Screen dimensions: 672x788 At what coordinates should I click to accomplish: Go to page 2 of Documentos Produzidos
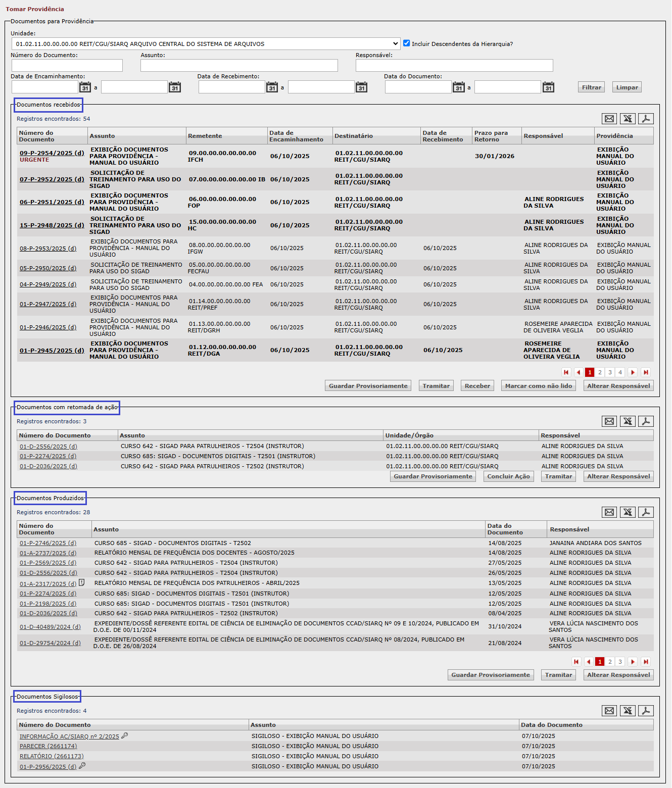pyautogui.click(x=610, y=662)
